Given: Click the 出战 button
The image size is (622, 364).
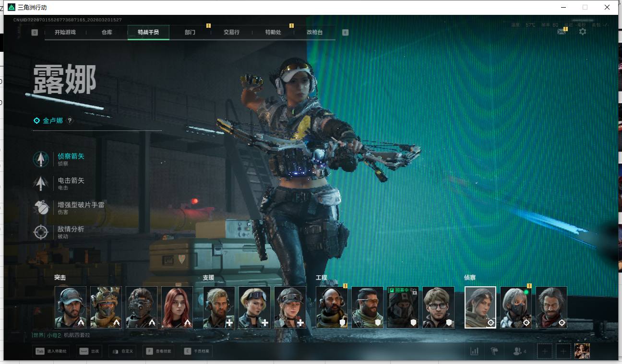Looking at the screenshot, I should point(90,351).
